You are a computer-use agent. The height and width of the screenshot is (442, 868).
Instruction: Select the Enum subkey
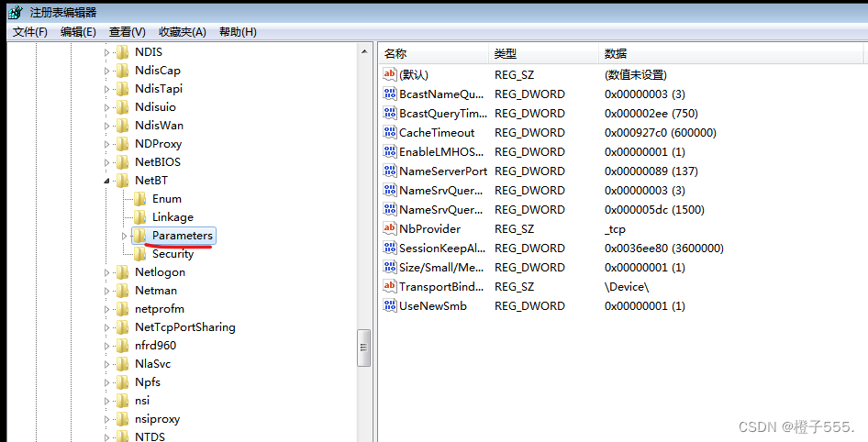pyautogui.click(x=167, y=199)
